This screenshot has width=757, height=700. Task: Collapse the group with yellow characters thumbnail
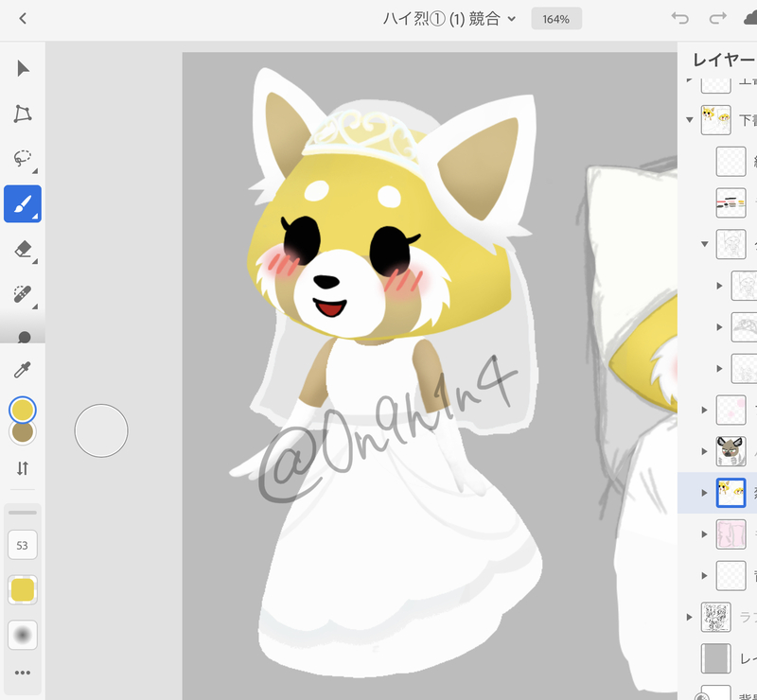(x=690, y=120)
